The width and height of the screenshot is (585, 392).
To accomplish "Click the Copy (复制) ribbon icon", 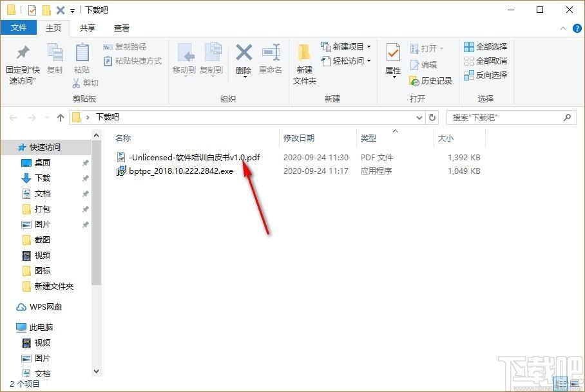I will pyautogui.click(x=55, y=52).
